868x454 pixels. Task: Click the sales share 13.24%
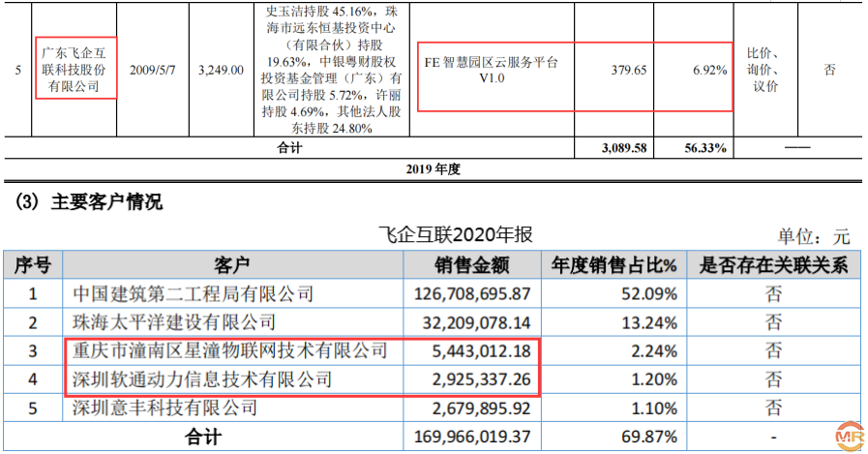coord(649,322)
